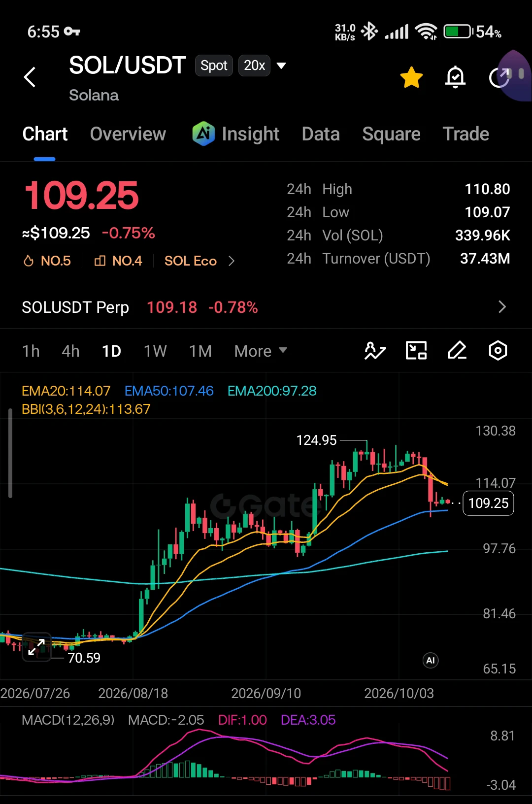Open the SOL Eco category link
Screen dimensions: 532x804
click(x=191, y=261)
